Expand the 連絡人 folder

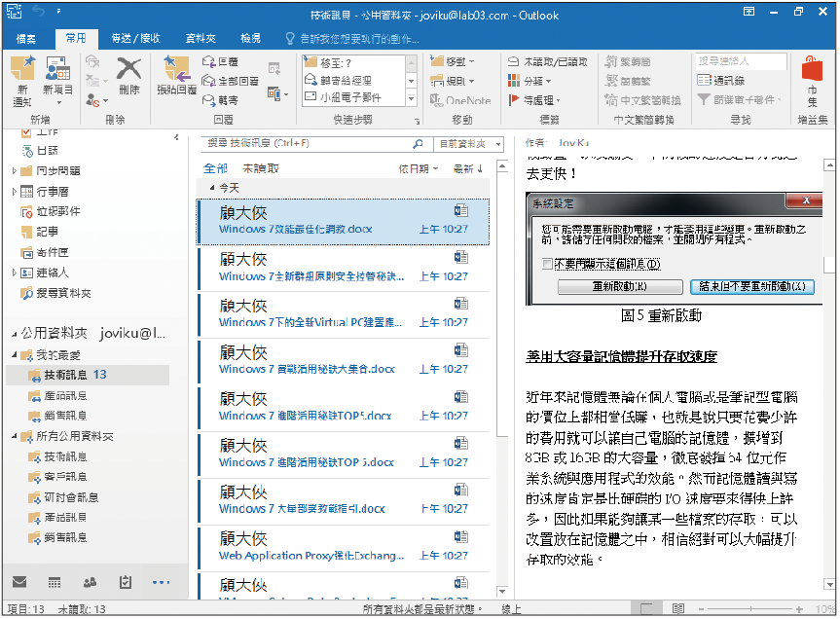(15, 273)
